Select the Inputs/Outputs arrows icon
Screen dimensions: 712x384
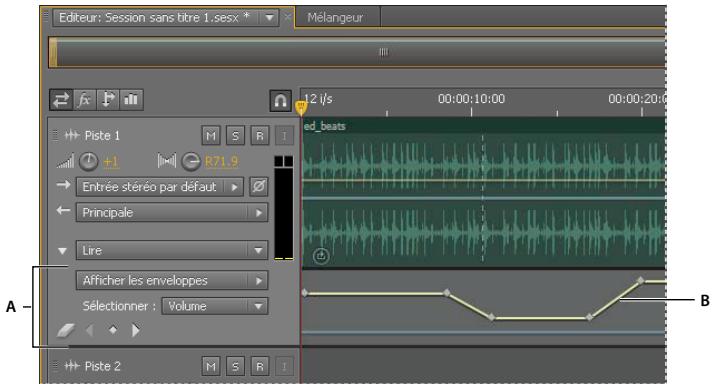coord(61,99)
